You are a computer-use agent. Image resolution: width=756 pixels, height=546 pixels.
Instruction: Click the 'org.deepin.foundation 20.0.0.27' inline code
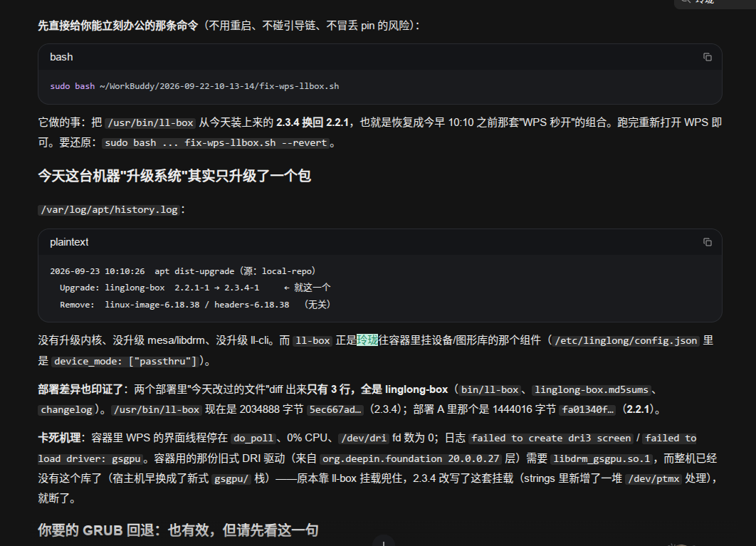click(x=411, y=458)
